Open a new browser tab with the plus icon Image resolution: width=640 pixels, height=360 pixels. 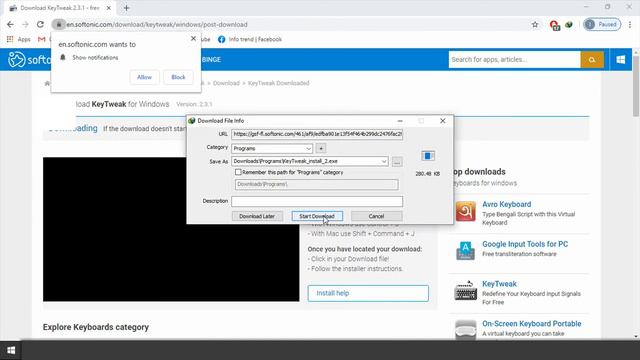click(x=127, y=8)
